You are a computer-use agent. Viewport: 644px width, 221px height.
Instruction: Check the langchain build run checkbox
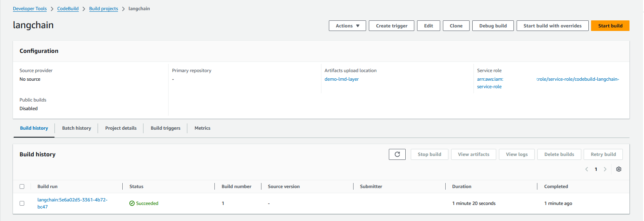click(x=22, y=203)
